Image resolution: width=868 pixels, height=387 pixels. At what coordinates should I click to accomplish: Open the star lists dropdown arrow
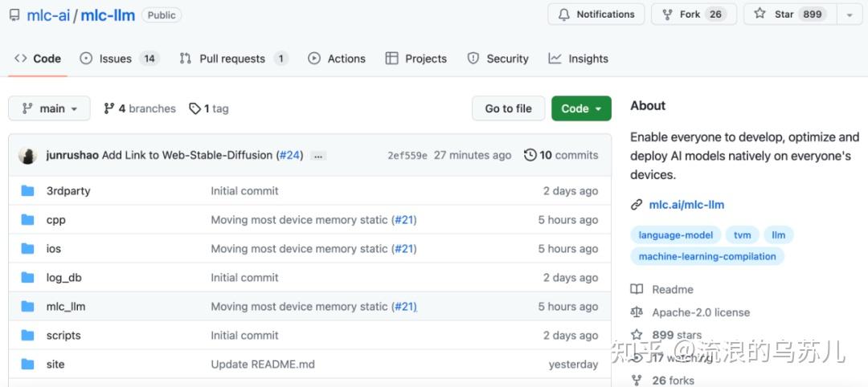click(850, 14)
